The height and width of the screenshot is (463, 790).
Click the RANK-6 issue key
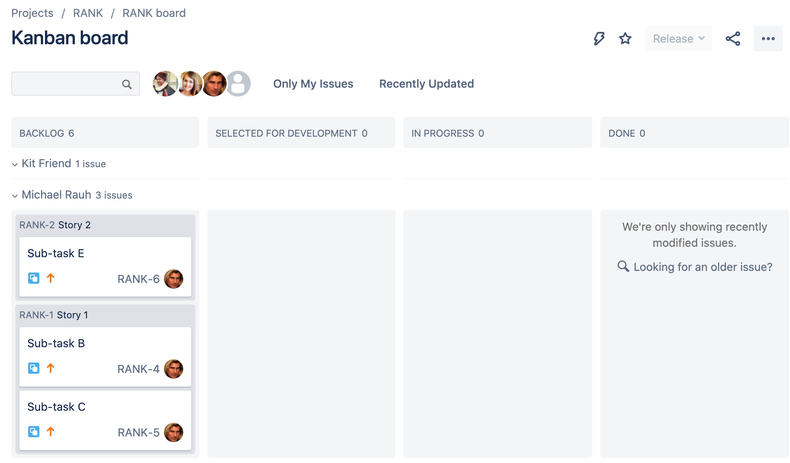138,279
